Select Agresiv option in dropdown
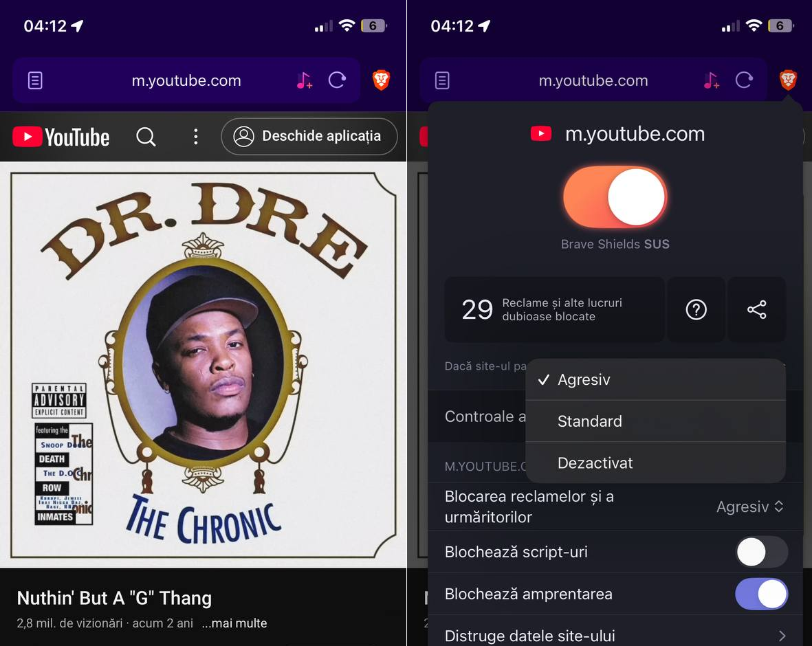The height and width of the screenshot is (646, 812). click(656, 379)
